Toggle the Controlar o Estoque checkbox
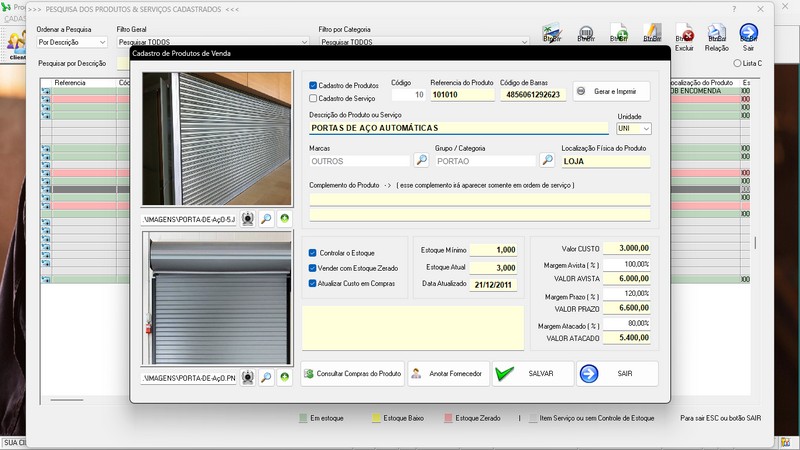 [x=312, y=253]
